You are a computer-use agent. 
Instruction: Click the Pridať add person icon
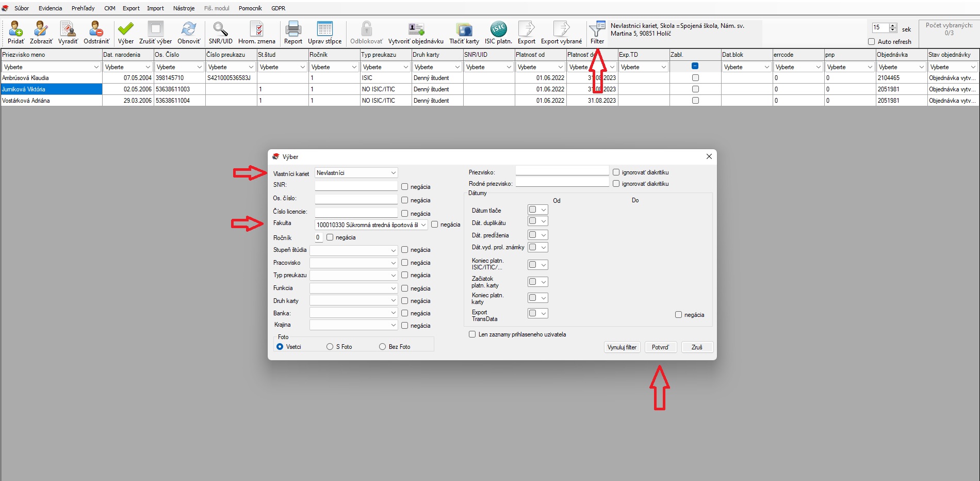tap(15, 29)
